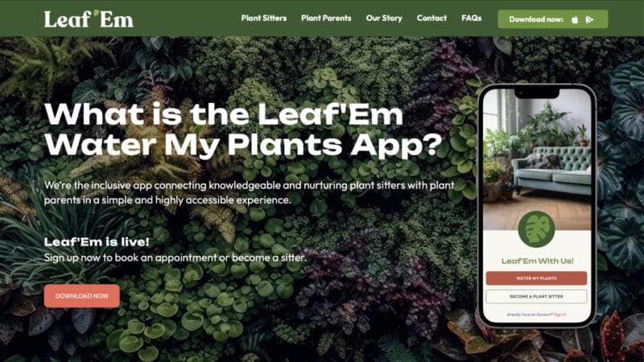Click the Leaf'Em With Us! heading
644x362 pixels.
pyautogui.click(x=537, y=261)
